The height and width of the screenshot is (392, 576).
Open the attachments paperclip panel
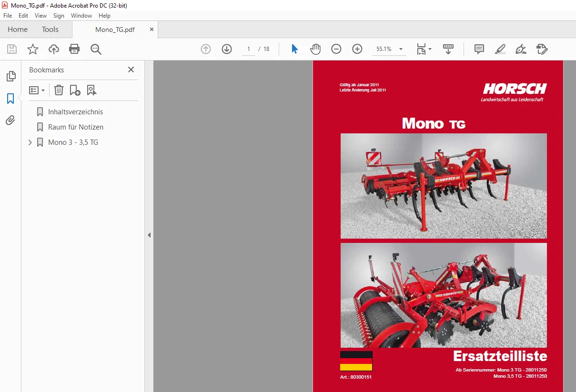[10, 121]
